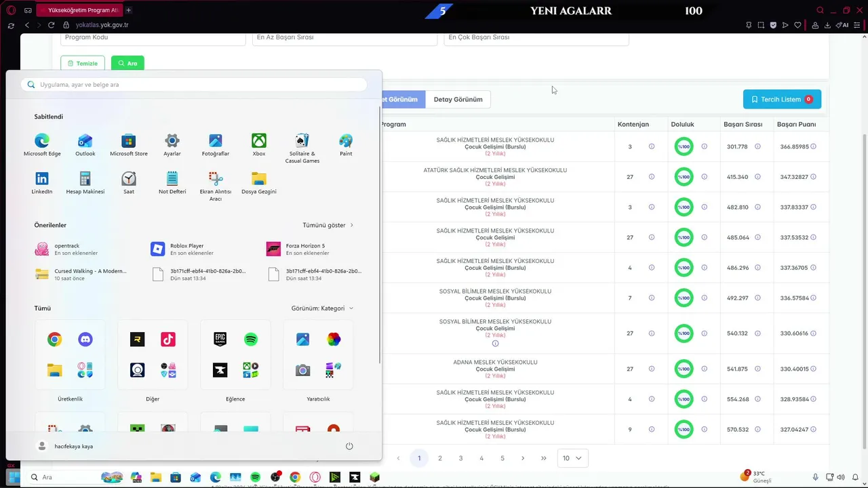Go to results page 3
The height and width of the screenshot is (488, 868).
tap(461, 458)
